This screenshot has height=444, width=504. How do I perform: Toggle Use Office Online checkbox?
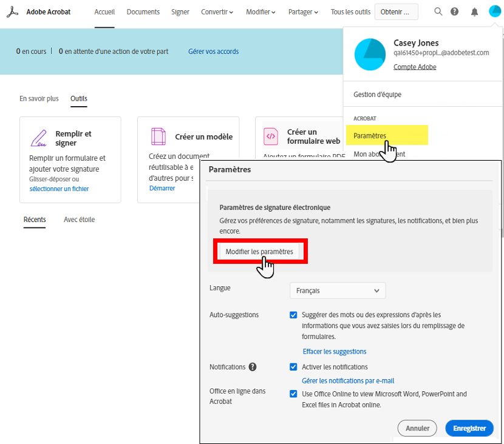point(293,394)
